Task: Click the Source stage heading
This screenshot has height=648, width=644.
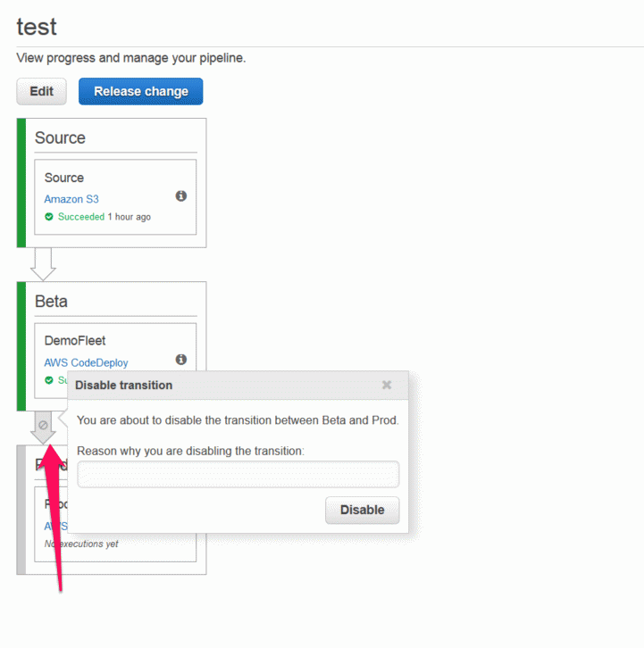Action: tap(60, 137)
